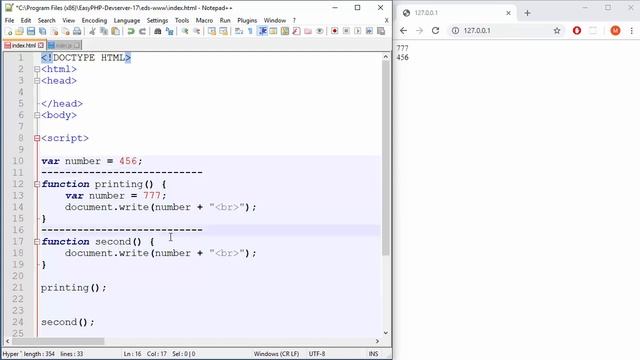Click the editor scrollbar down arrow
This screenshot has width=640, height=360.
386,333
